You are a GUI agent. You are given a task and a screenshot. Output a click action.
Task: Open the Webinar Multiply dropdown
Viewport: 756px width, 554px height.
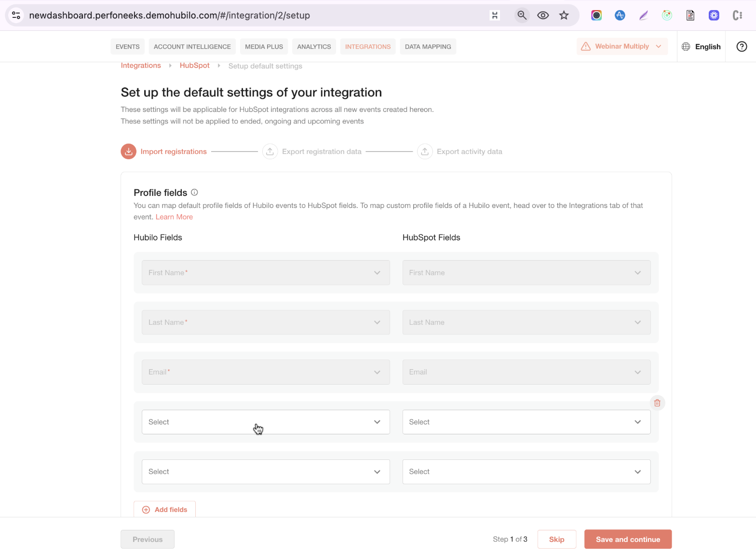point(622,46)
